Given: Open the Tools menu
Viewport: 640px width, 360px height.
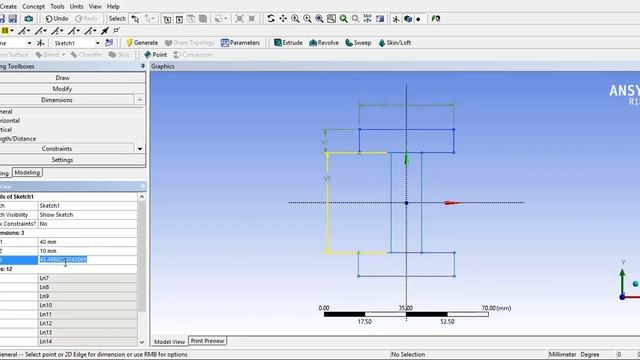Looking at the screenshot, I should coord(57,7).
